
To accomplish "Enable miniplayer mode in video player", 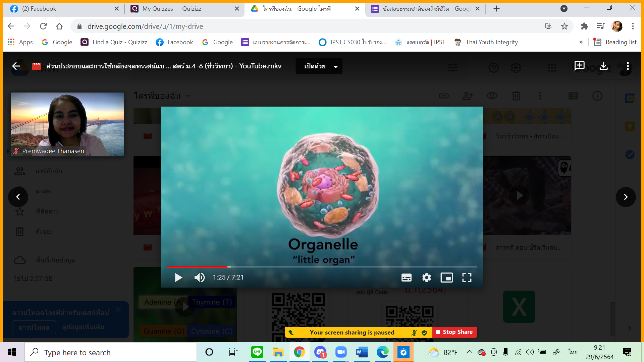I will pos(447,278).
